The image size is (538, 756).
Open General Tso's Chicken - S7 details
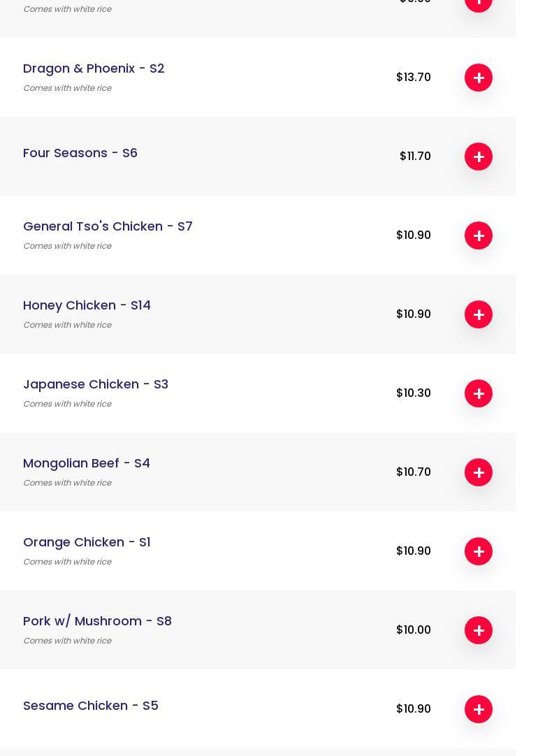108,226
